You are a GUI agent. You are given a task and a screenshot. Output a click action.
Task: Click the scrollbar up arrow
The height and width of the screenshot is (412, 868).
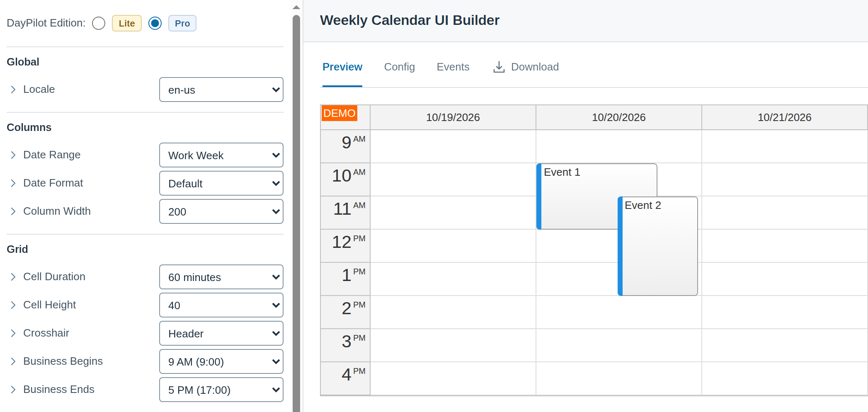296,7
